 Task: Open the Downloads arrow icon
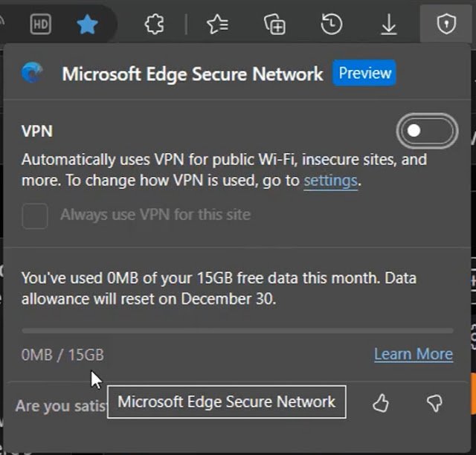click(x=388, y=25)
